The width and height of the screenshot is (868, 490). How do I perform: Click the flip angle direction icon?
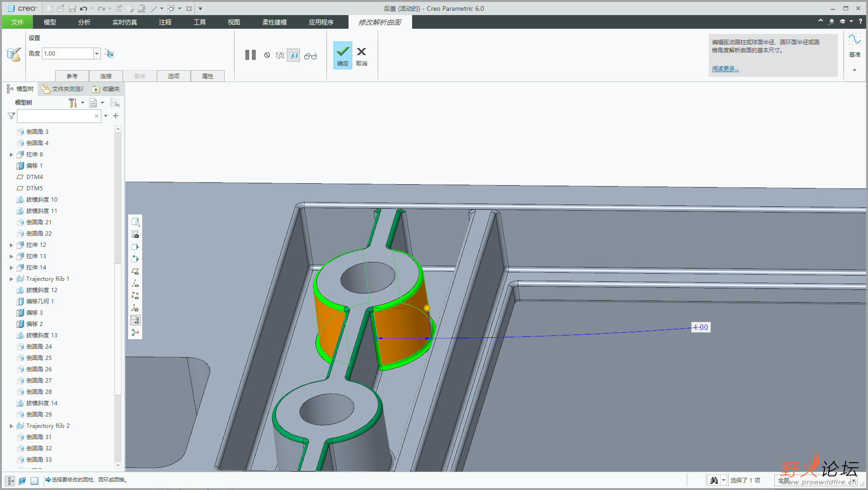pyautogui.click(x=109, y=54)
